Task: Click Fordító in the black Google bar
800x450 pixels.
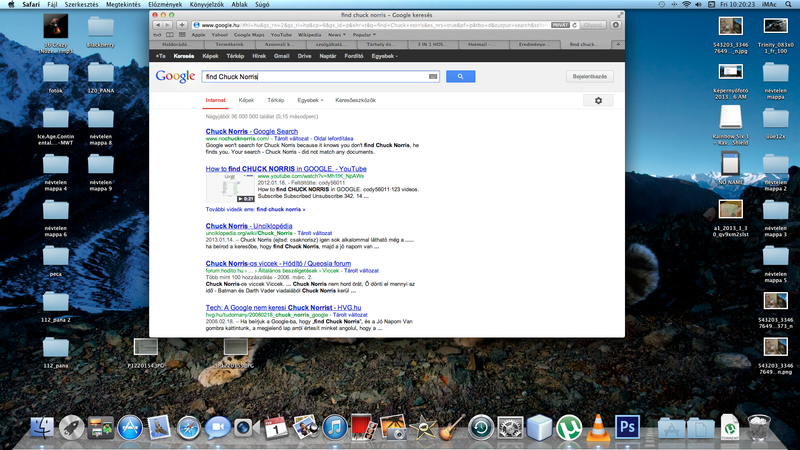Action: [x=354, y=56]
